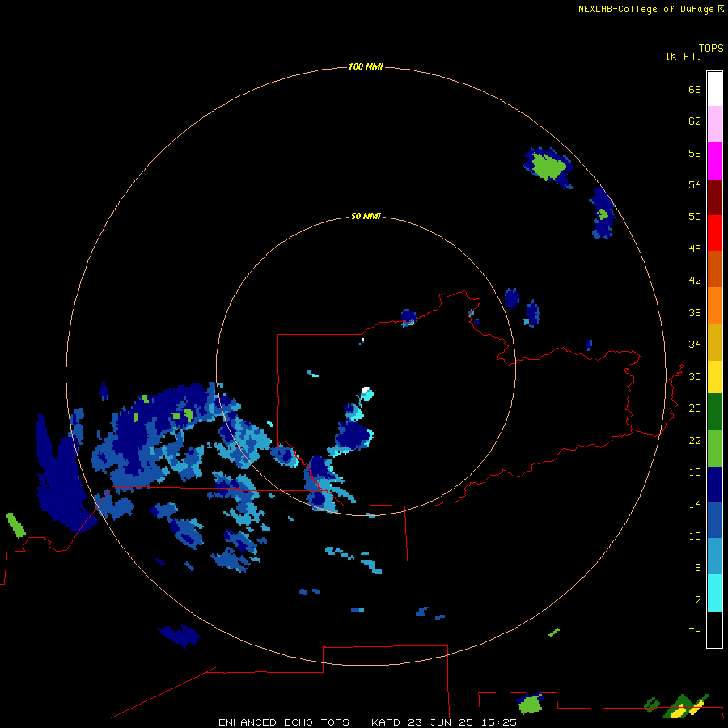Image resolution: width=728 pixels, height=728 pixels.
Task: Click the 'ENHANCED ECHO TOPS' title text
Action: pos(284,722)
